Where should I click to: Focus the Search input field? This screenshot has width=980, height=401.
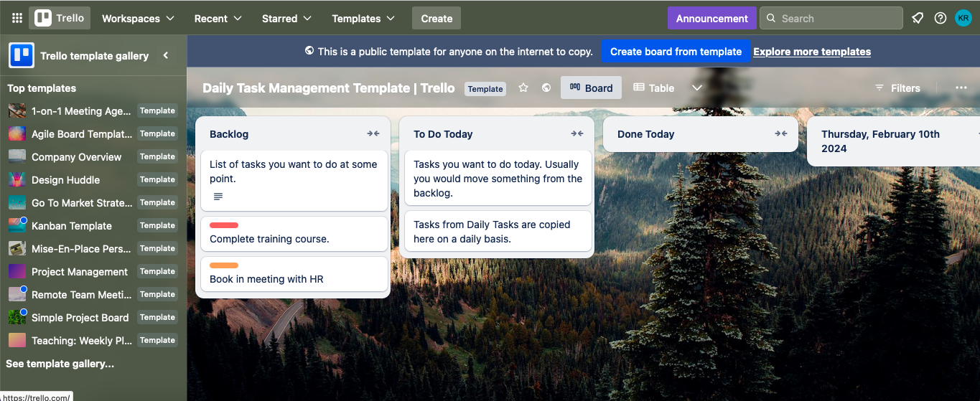click(x=831, y=18)
